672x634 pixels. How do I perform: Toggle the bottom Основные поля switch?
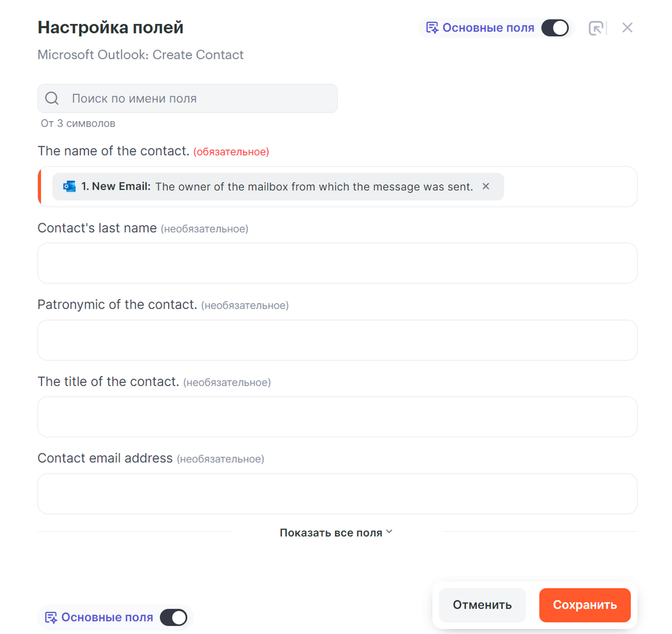tap(173, 617)
